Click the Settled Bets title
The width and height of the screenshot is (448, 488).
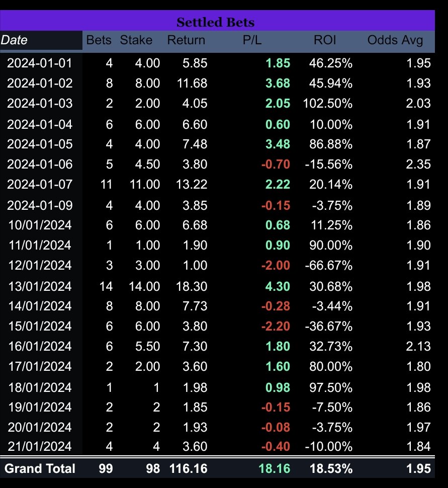[215, 22]
